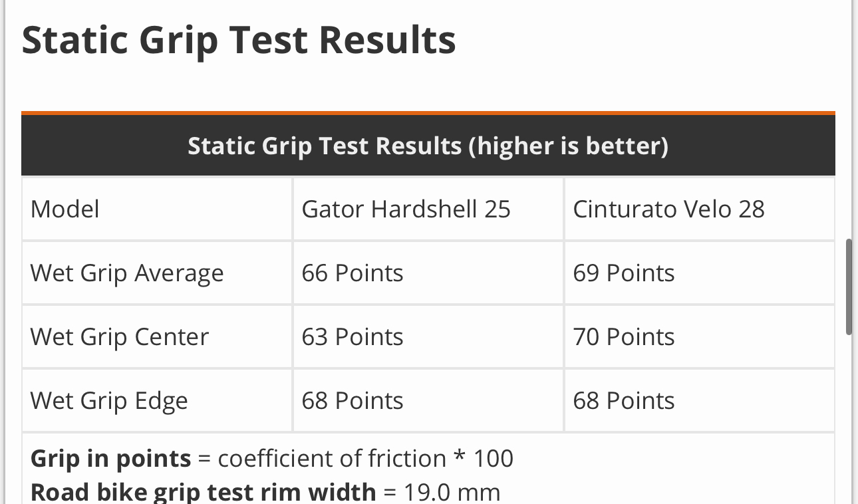The image size is (858, 504).
Task: Click Cinturato Velo's Wet Grip Edge value
Action: [624, 401]
